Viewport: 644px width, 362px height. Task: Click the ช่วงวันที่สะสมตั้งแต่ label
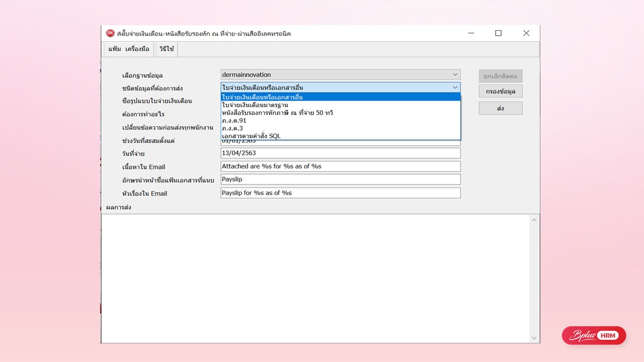[148, 140]
